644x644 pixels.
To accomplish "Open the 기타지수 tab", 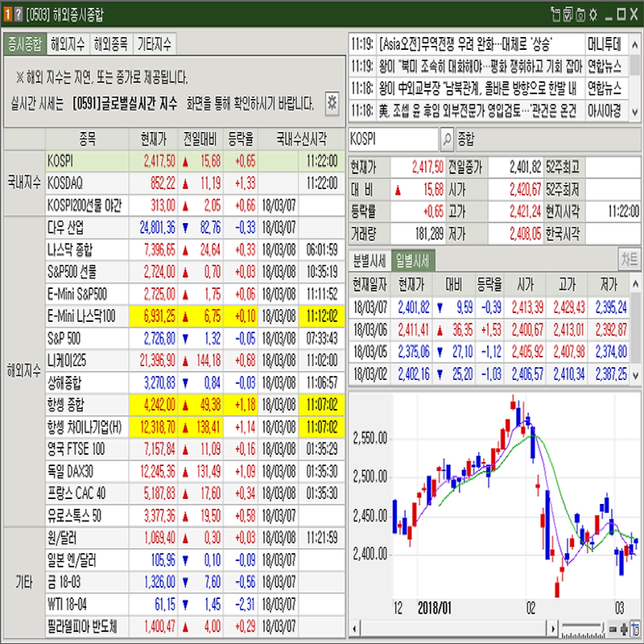I will tap(155, 44).
